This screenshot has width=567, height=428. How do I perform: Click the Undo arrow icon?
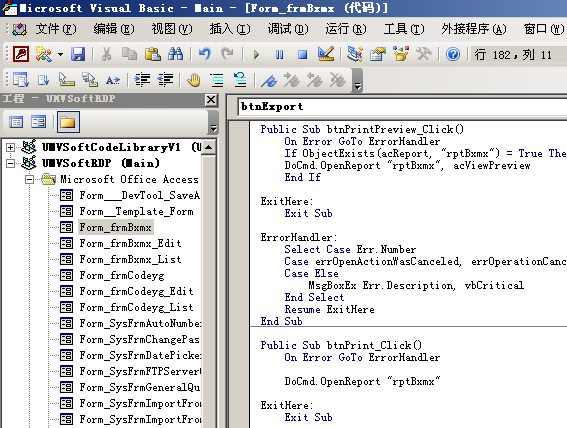(x=205, y=54)
